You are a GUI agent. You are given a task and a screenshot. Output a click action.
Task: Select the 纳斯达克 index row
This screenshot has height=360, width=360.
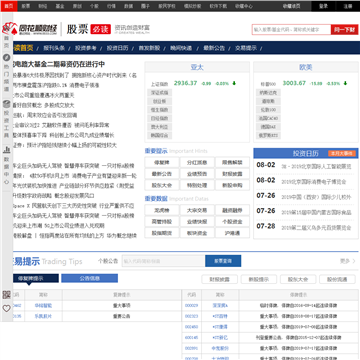pyautogui.click(x=268, y=93)
